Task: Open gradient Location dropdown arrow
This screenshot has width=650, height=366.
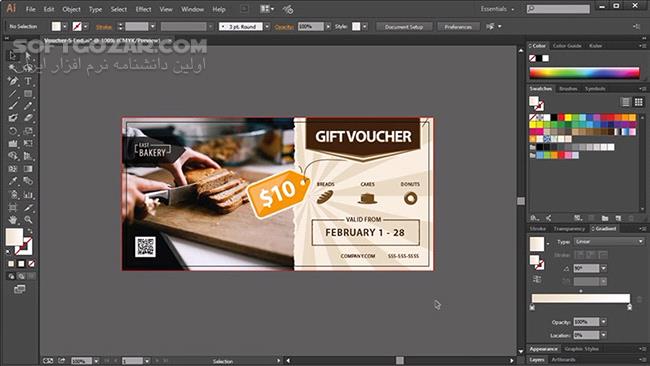Action: [604, 335]
